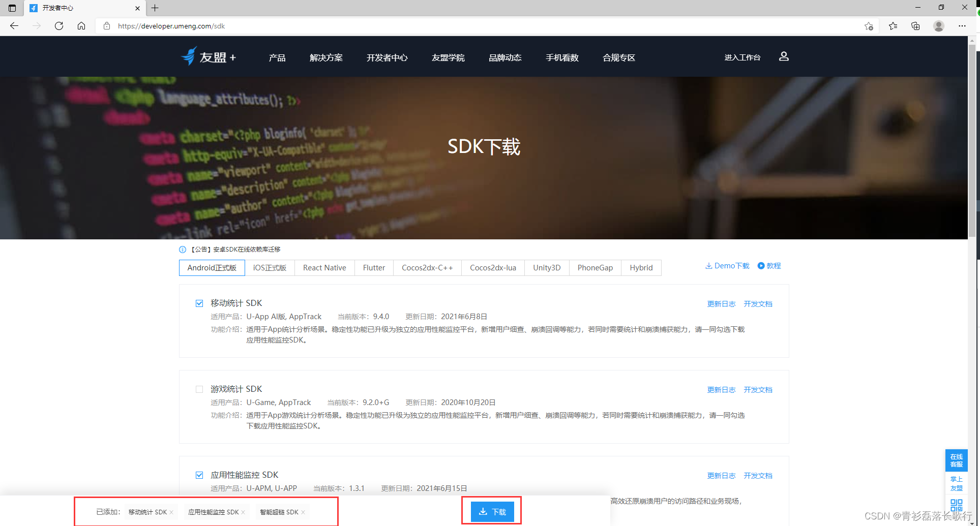Open the browser settings (...) menu

point(962,26)
